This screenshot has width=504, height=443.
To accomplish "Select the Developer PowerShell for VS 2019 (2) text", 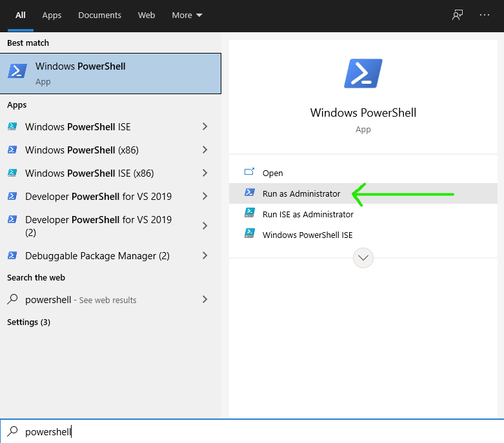I will (98, 226).
